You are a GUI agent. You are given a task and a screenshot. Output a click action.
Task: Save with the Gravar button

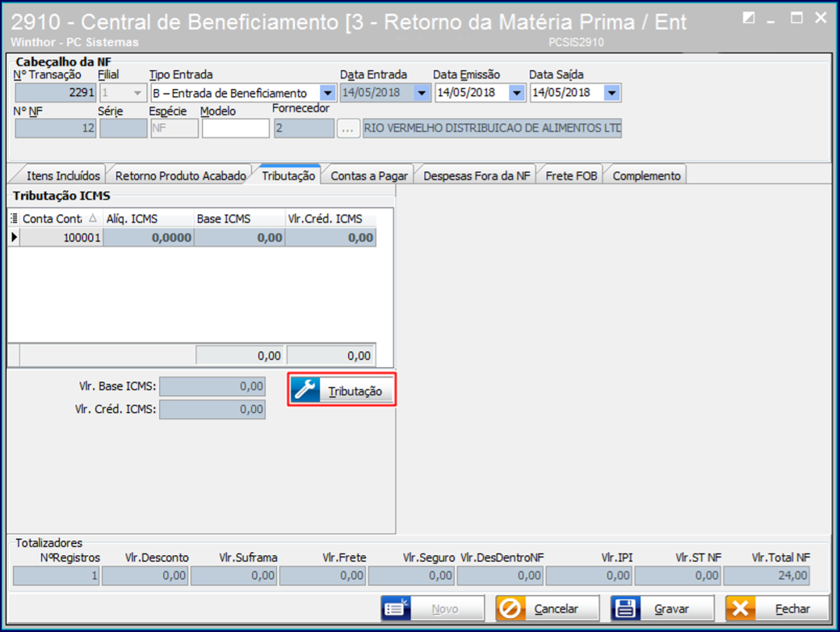click(662, 609)
